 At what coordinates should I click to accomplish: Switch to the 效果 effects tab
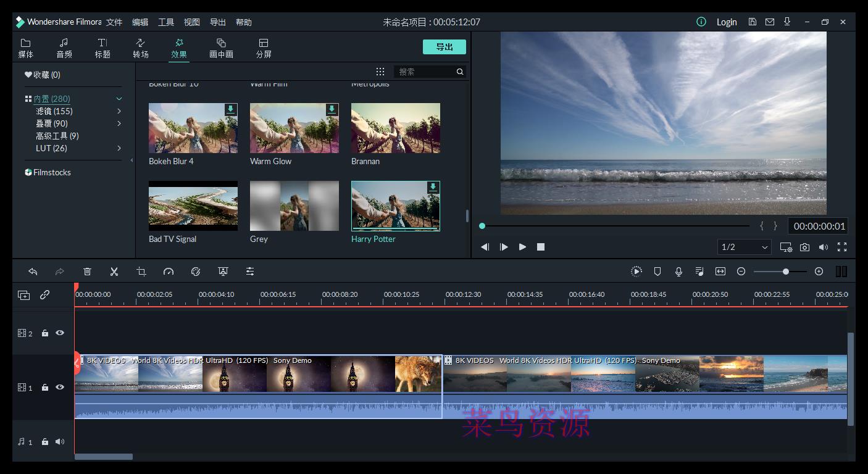tap(178, 47)
